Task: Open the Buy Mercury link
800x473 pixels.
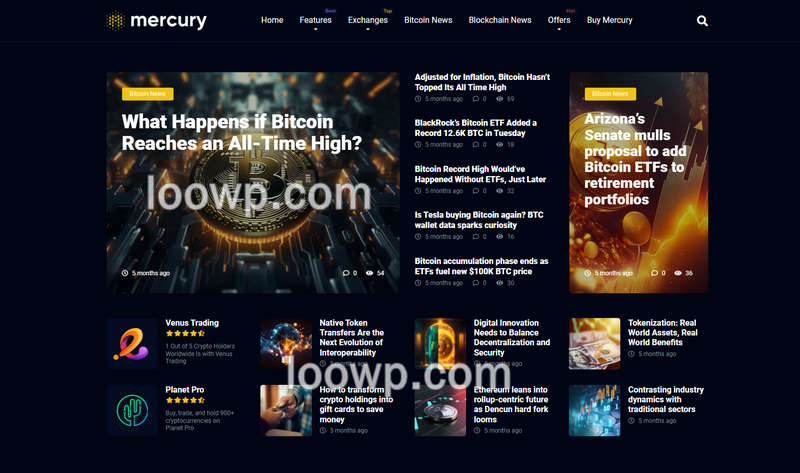Action: [x=610, y=20]
